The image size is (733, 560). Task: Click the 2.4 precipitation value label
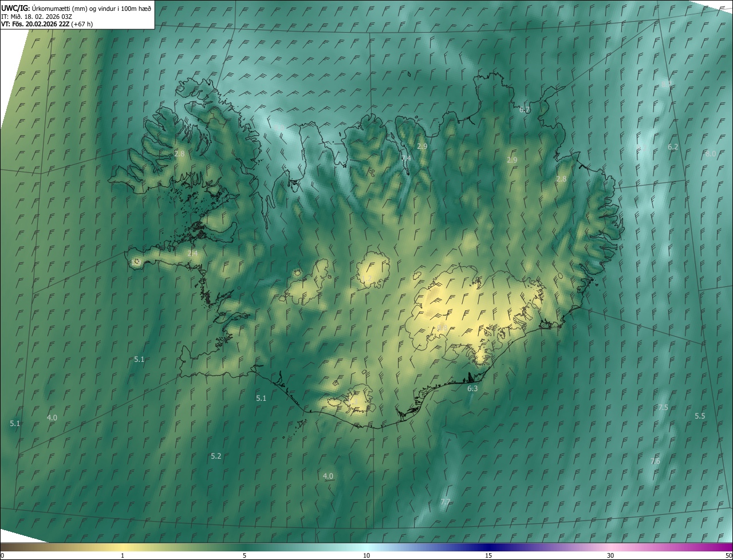192,253
